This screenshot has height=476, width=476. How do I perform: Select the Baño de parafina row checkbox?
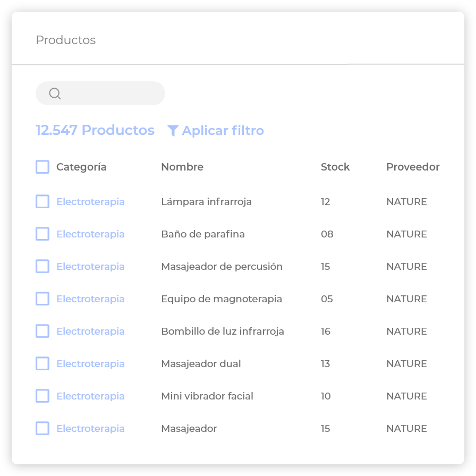coord(42,234)
